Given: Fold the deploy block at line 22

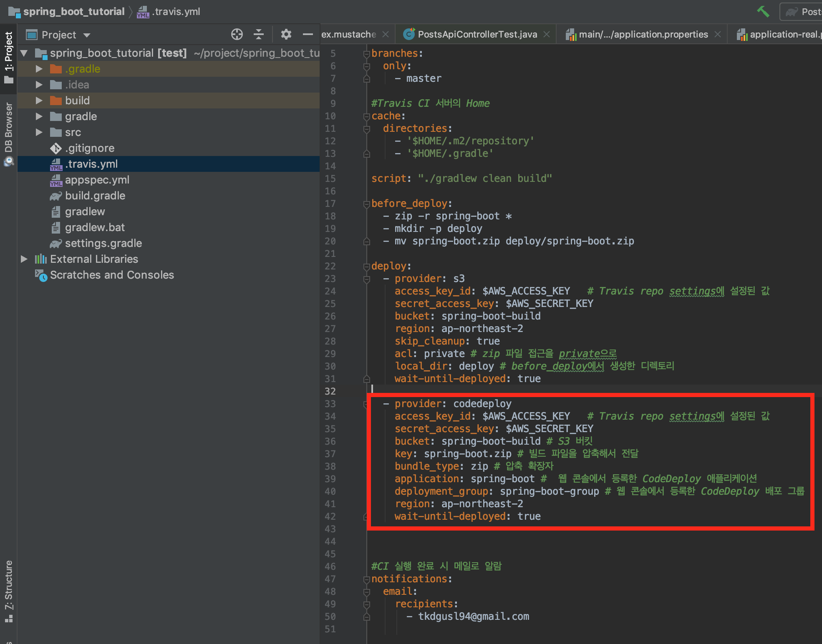Looking at the screenshot, I should click(366, 266).
